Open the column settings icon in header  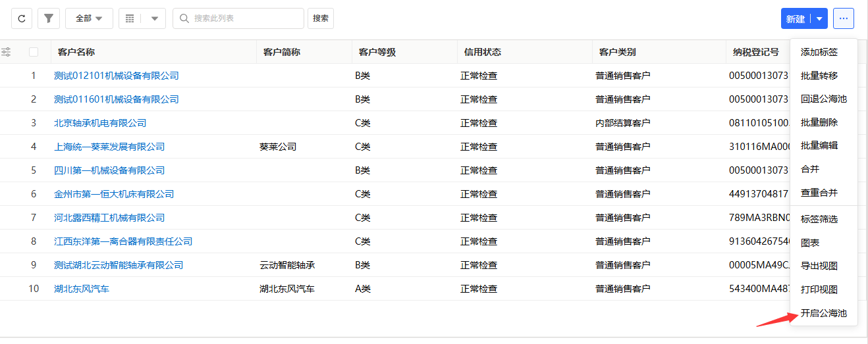click(x=6, y=52)
